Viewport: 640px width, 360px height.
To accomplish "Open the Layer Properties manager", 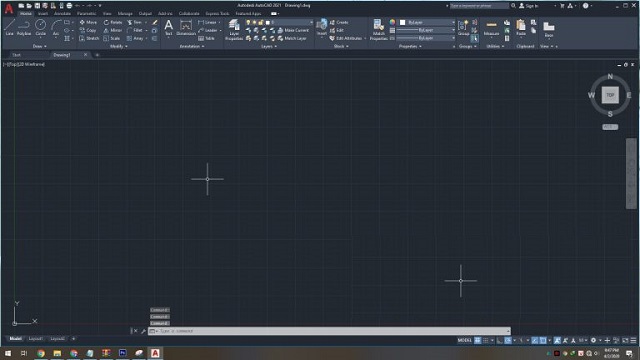I will [x=234, y=30].
